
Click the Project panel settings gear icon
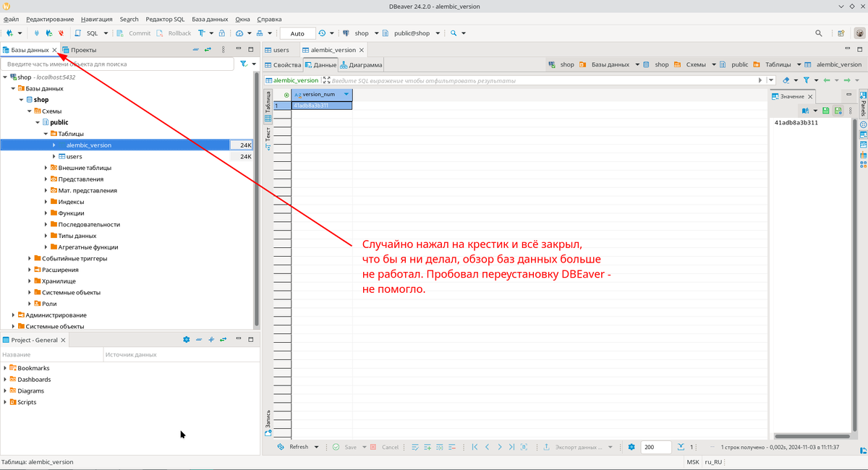pyautogui.click(x=186, y=339)
